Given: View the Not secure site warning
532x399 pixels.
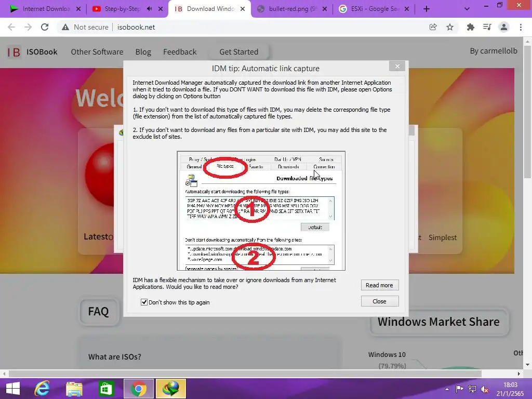Looking at the screenshot, I should 85,27.
